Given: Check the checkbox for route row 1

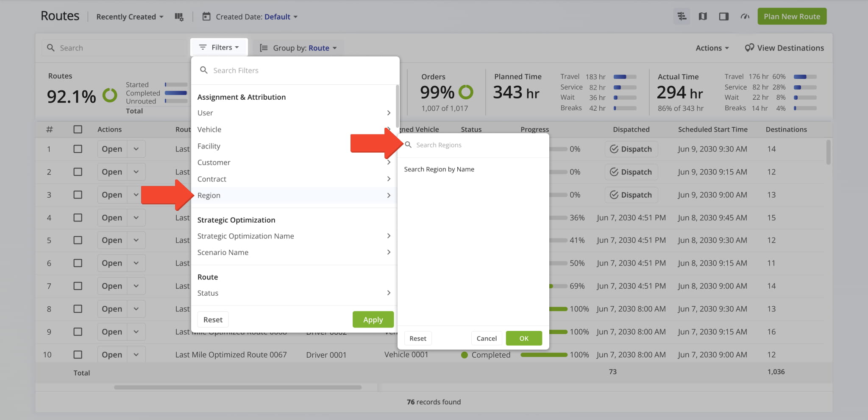Looking at the screenshot, I should point(78,149).
